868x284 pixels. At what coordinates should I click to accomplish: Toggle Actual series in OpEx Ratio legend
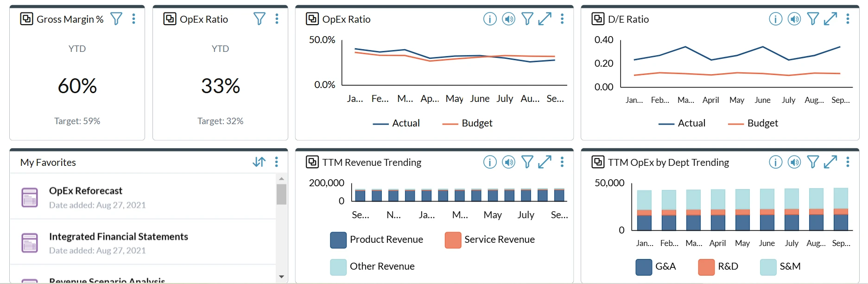coord(396,123)
